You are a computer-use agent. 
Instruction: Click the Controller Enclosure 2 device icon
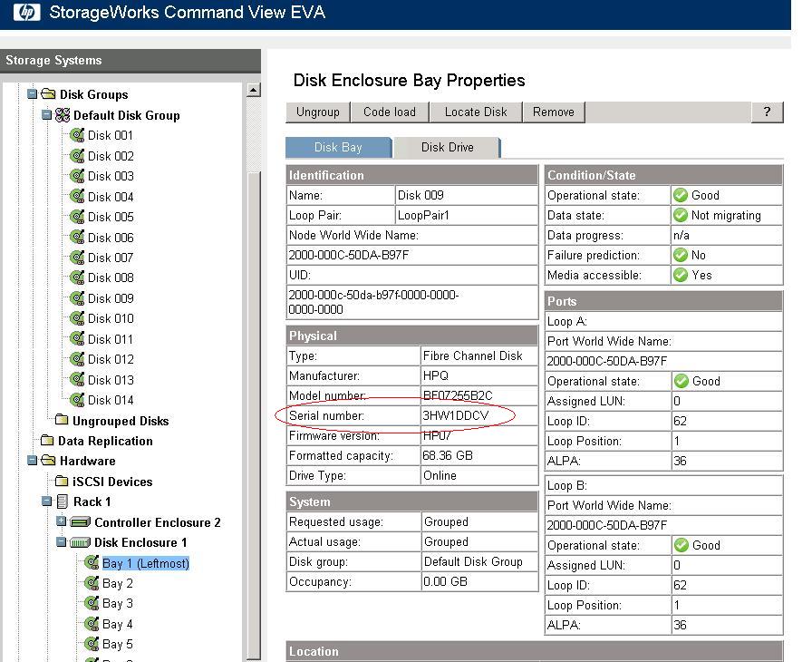pos(81,521)
